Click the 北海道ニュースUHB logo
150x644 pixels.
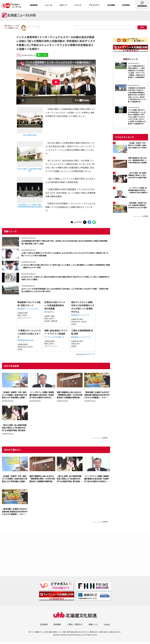point(19,15)
